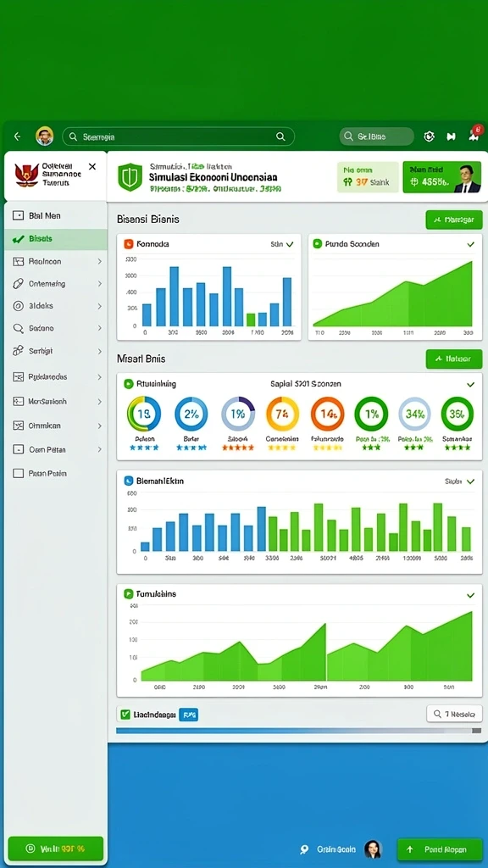
Task: Click the blue Biemahi Ektin panel icon
Action: click(x=129, y=481)
